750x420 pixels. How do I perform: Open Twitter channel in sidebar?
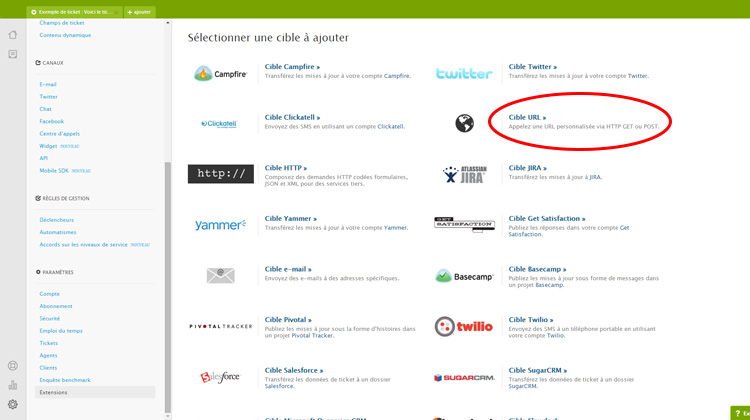tap(48, 97)
